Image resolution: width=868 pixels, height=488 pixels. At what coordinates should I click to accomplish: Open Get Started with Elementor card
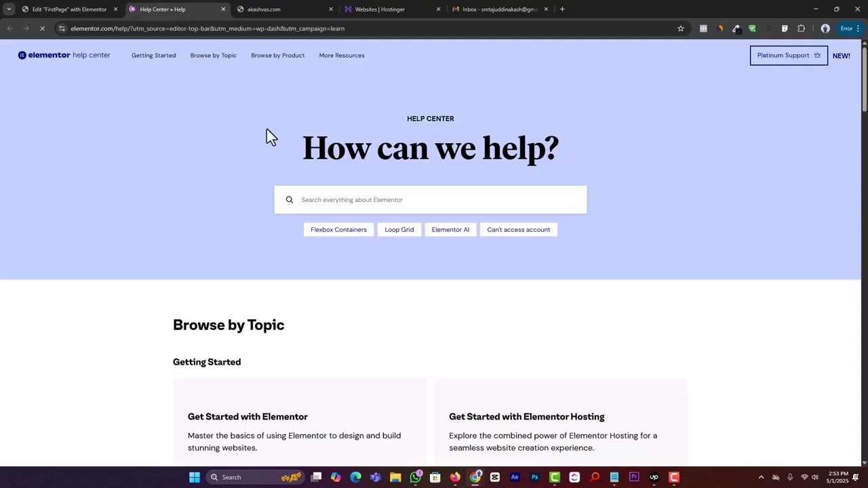click(x=300, y=423)
